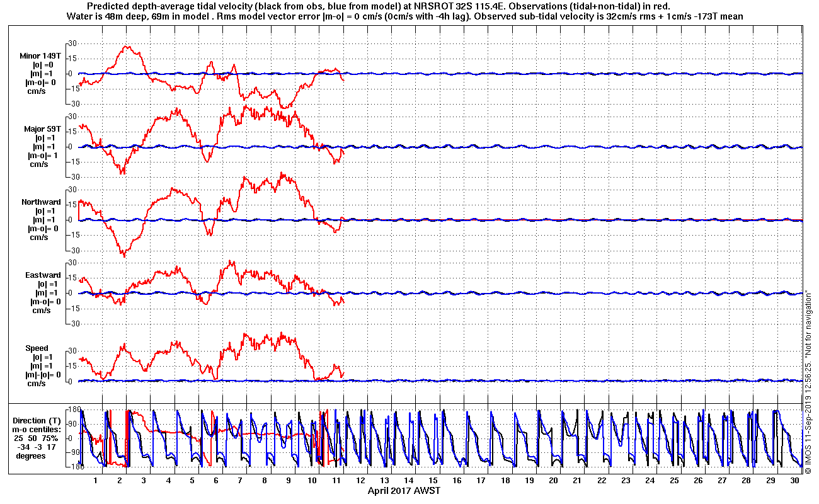Click the '30' tick on the Speed axis

pos(72,351)
